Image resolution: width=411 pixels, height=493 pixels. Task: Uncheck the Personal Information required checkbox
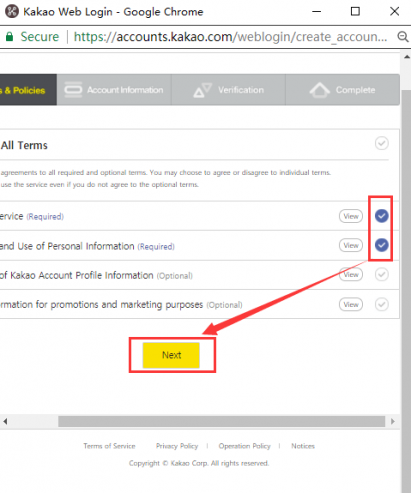pyautogui.click(x=381, y=245)
